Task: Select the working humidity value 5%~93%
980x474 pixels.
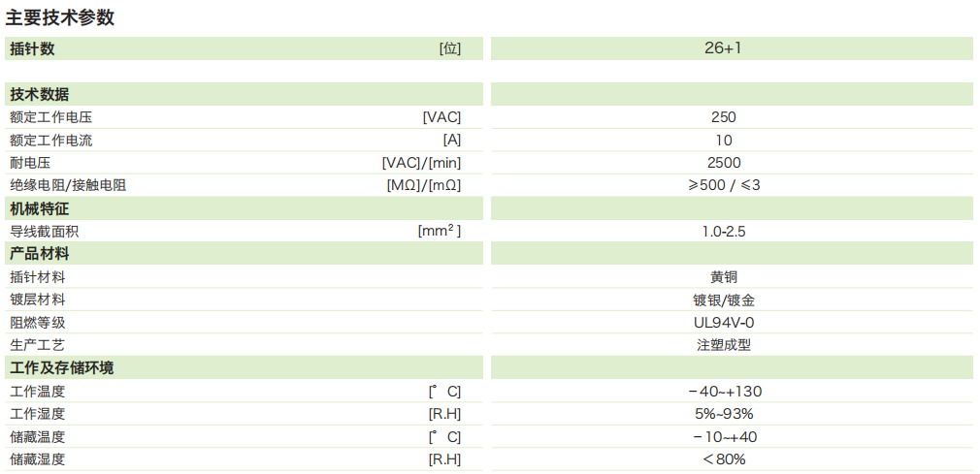Action: 723,414
